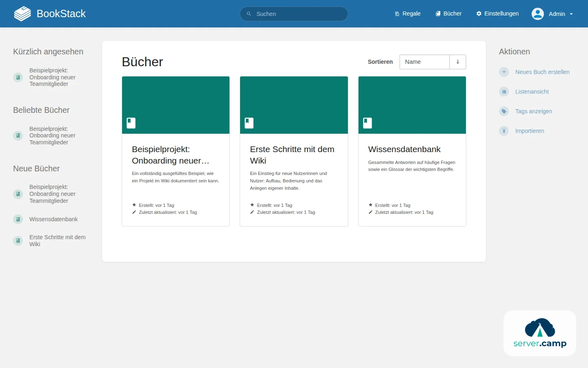
Task: Open Beispielprojekt under Kürzlich angesehen
Action: [52, 77]
